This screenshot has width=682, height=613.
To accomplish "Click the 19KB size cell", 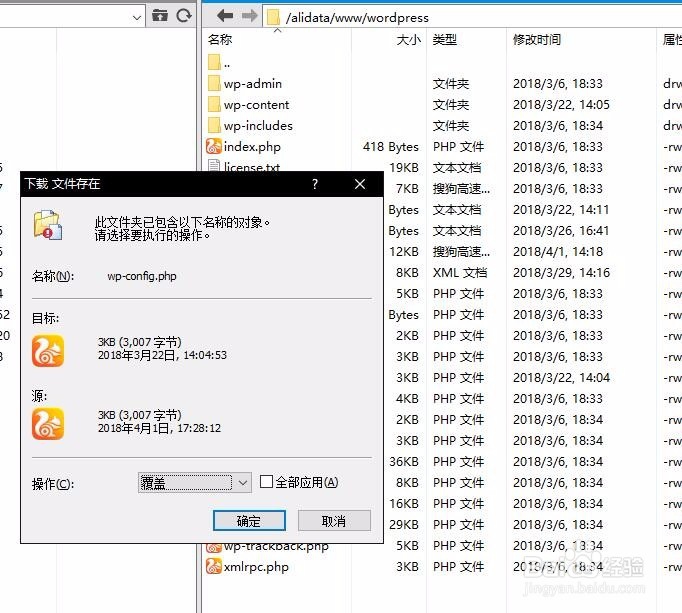I will [x=404, y=168].
